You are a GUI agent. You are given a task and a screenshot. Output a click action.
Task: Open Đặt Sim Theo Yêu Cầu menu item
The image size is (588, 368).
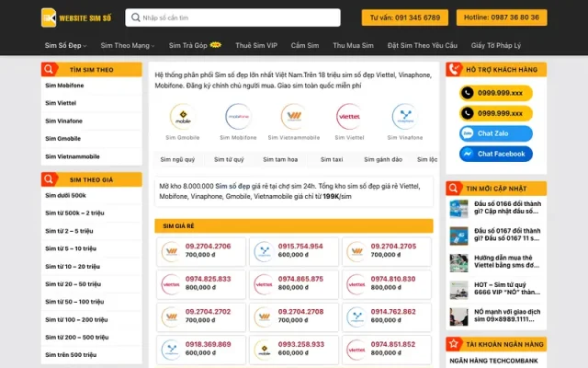click(x=423, y=45)
